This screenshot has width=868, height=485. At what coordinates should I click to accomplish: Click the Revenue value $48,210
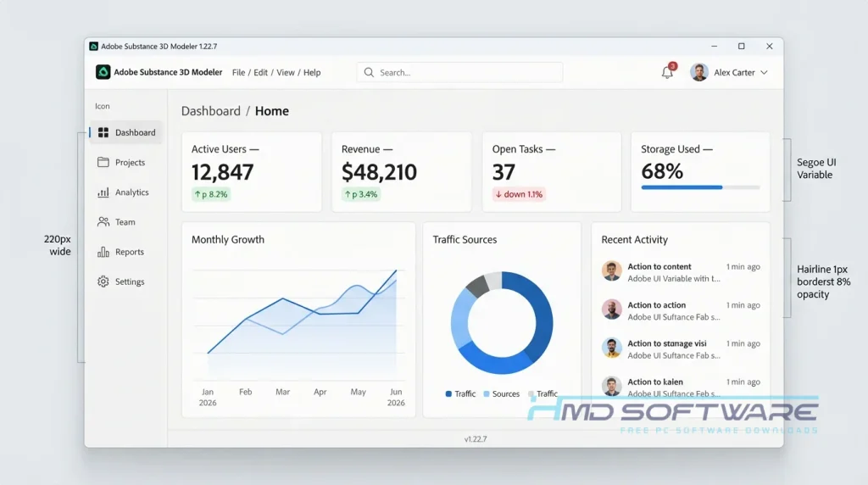[x=379, y=172]
